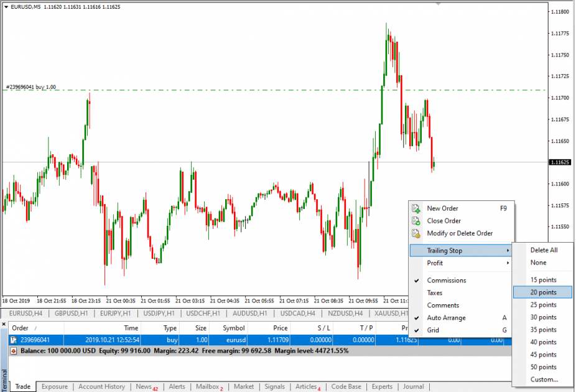The image size is (576, 392).
Task: Sort trades by the Symbol column header
Action: tap(228, 328)
